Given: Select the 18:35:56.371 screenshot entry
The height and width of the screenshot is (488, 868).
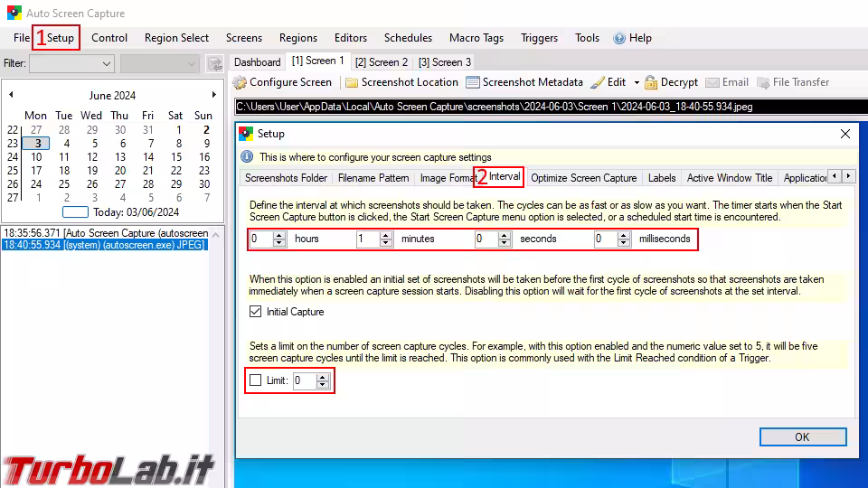Looking at the screenshot, I should pos(105,233).
